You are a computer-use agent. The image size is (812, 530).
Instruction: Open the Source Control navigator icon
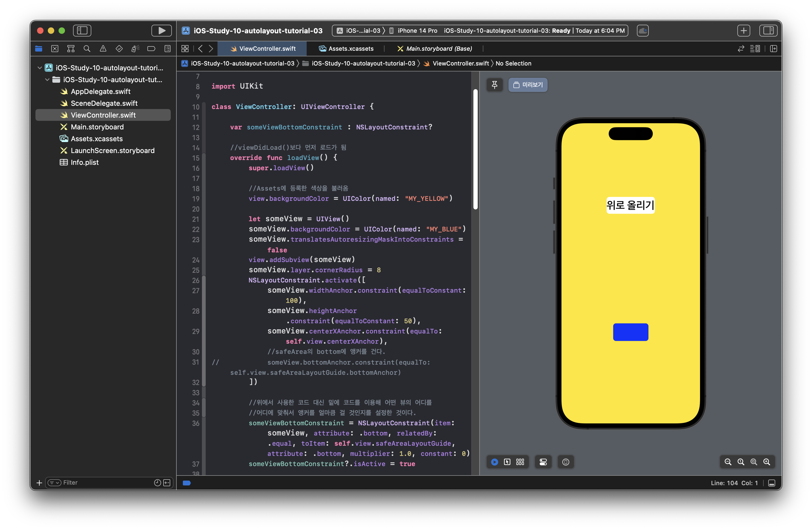pos(55,49)
